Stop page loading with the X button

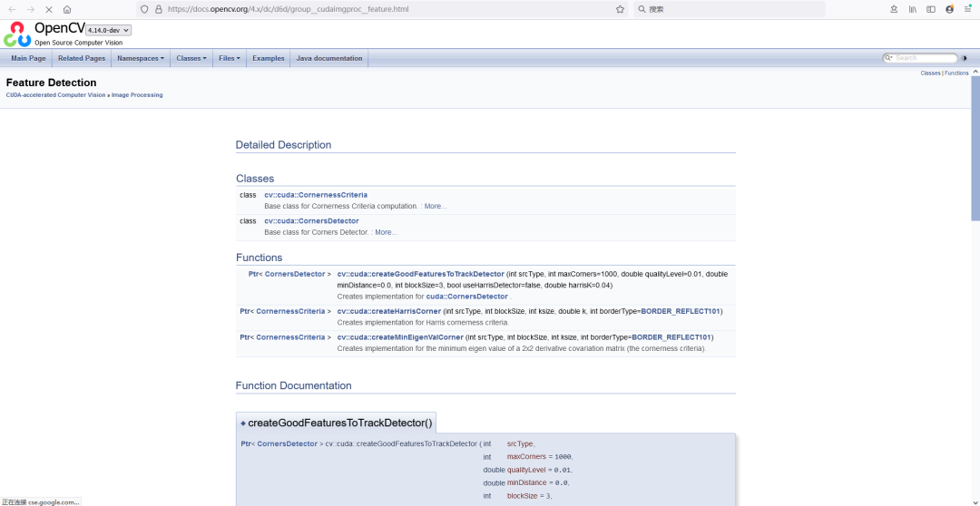pos(49,9)
